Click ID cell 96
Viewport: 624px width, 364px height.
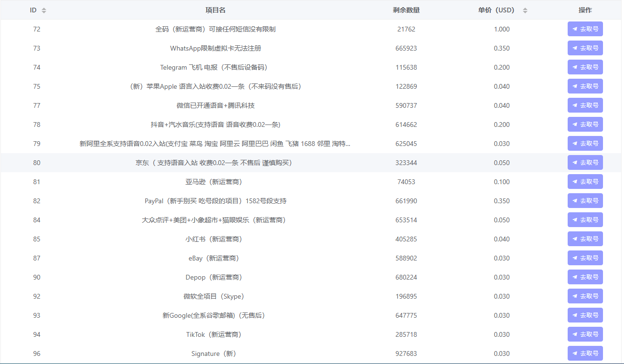pyautogui.click(x=37, y=354)
